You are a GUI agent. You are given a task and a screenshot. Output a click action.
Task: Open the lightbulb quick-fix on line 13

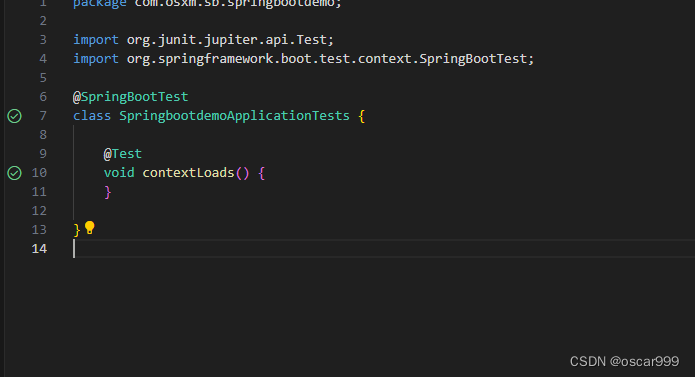[x=90, y=228]
